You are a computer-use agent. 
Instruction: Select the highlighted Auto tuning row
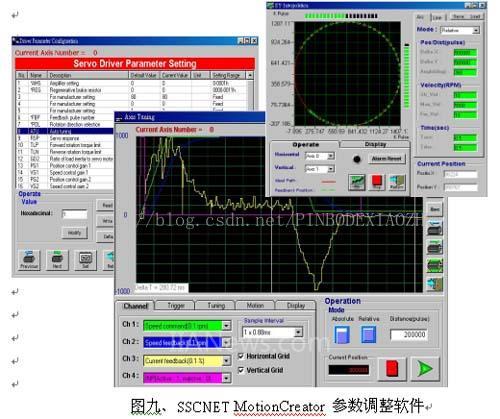coord(65,131)
